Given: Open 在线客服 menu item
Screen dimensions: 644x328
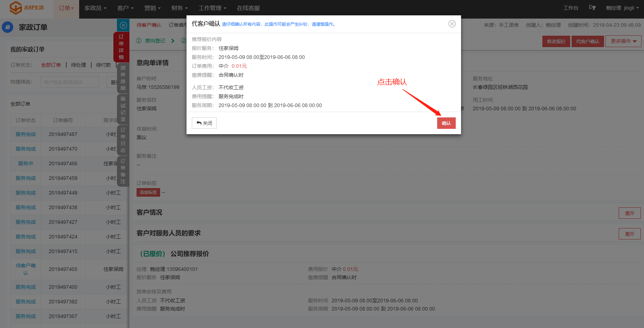Looking at the screenshot, I should [249, 8].
